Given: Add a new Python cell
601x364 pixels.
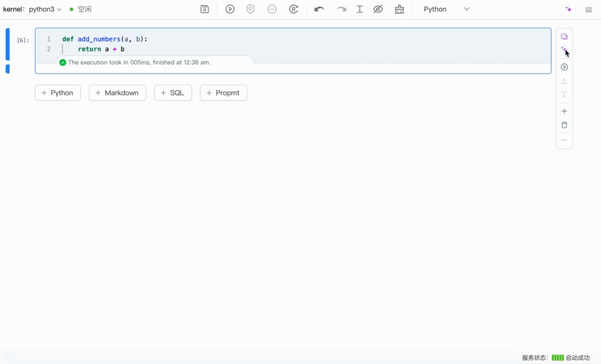Looking at the screenshot, I should [x=58, y=93].
